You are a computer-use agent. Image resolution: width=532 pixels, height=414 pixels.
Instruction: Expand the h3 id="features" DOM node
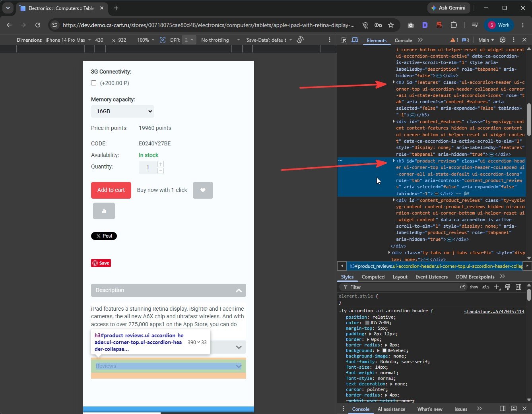394,82
